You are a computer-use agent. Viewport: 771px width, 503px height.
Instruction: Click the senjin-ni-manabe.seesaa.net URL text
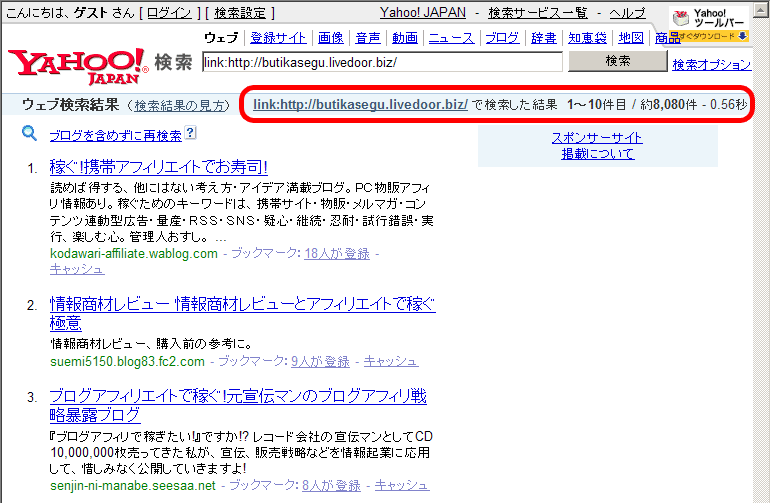133,486
